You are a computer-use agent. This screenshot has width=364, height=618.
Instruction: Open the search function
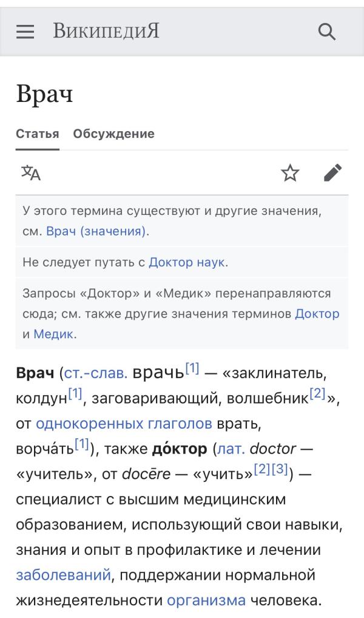[328, 31]
